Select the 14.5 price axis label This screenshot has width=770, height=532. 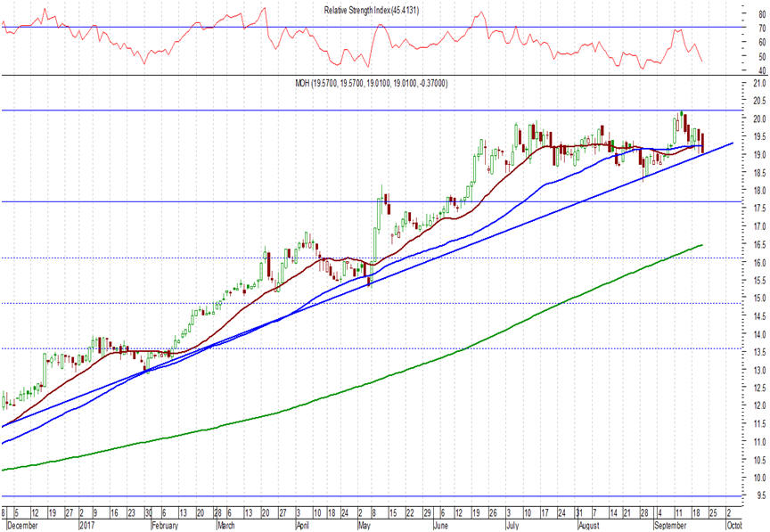pyautogui.click(x=760, y=316)
